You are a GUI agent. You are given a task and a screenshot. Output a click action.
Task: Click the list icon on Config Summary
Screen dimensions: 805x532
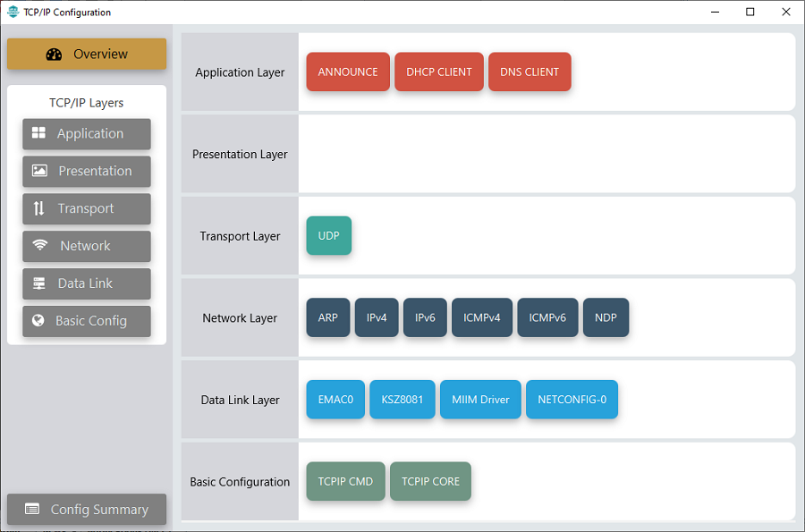coord(32,510)
